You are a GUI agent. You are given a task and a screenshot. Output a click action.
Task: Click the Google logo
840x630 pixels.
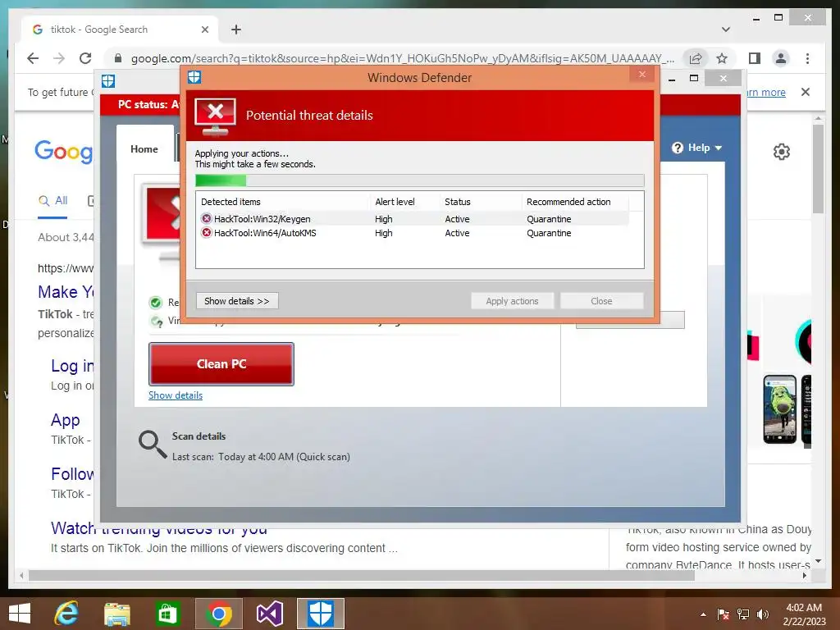[x=63, y=152]
